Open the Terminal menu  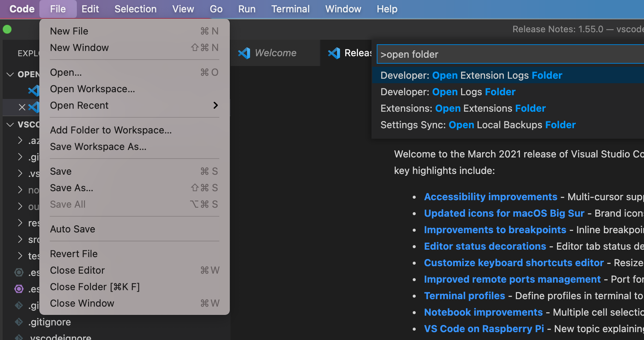coord(291,9)
